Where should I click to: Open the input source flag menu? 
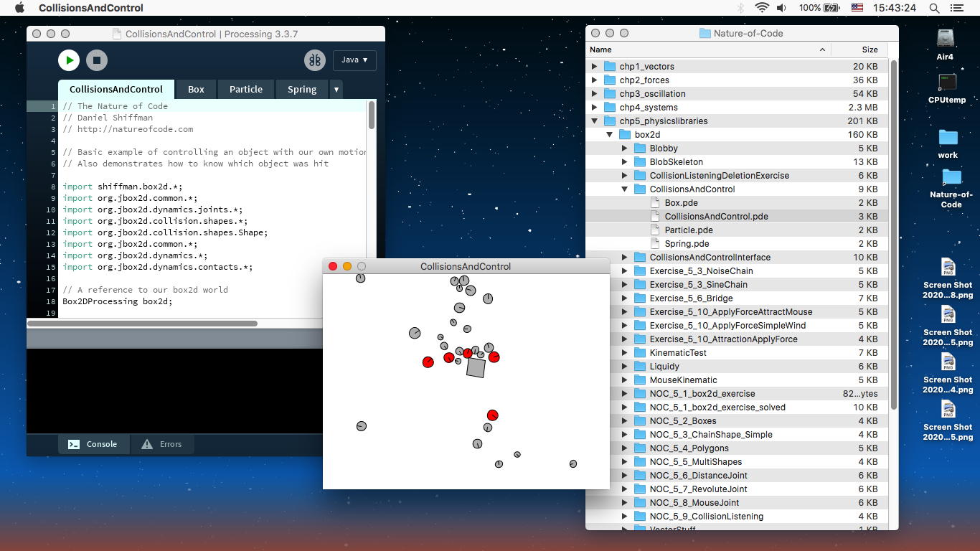(x=857, y=8)
